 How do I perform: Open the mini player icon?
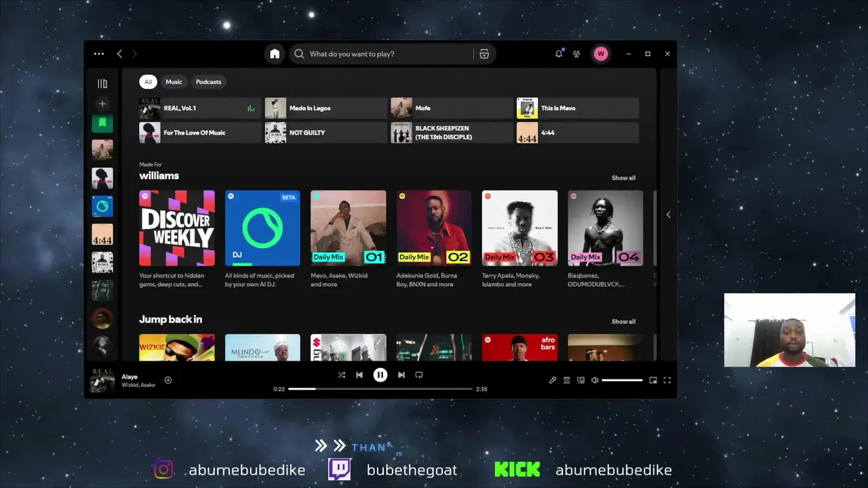pyautogui.click(x=653, y=380)
